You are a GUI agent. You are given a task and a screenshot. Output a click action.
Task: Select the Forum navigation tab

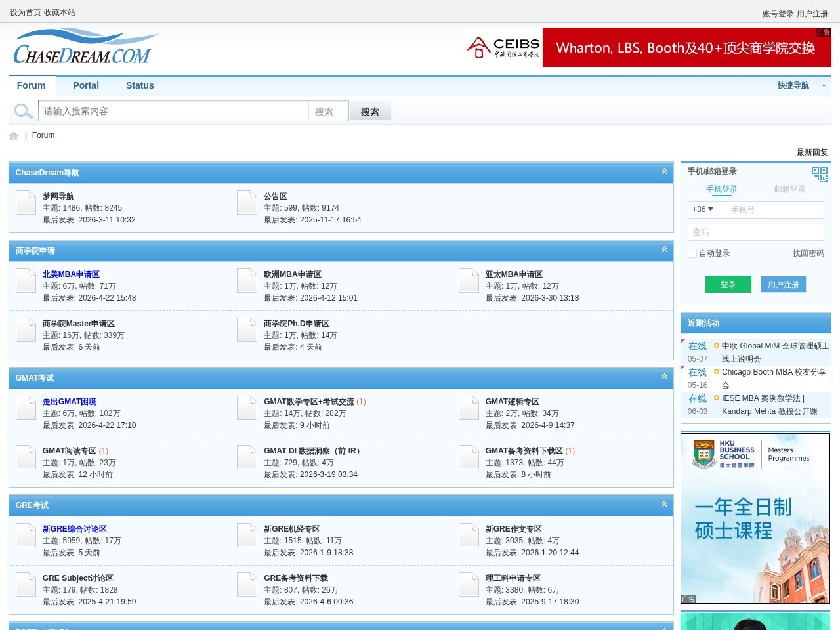pos(31,85)
